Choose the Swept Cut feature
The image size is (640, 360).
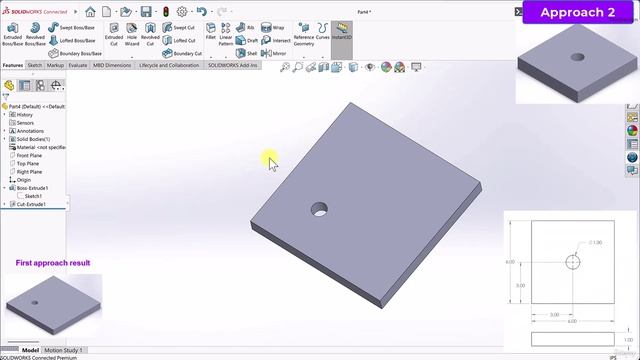178,27
